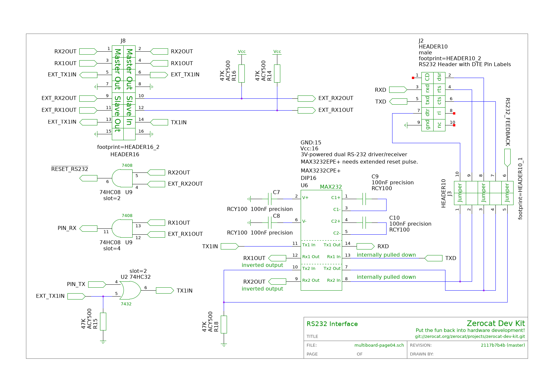Screen dimensions: 554x392
Task: Select resistor symbol R15
Action: click(103, 321)
